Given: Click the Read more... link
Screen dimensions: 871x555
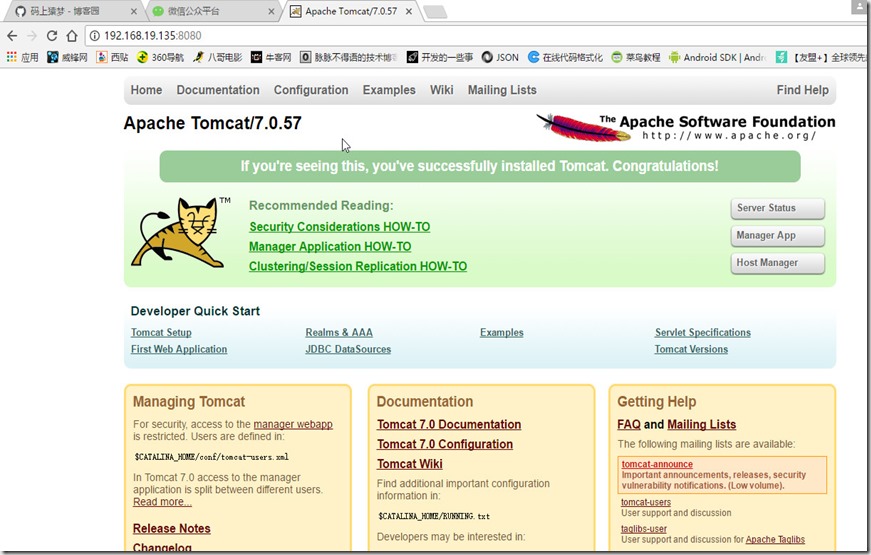Looking at the screenshot, I should point(162,502).
